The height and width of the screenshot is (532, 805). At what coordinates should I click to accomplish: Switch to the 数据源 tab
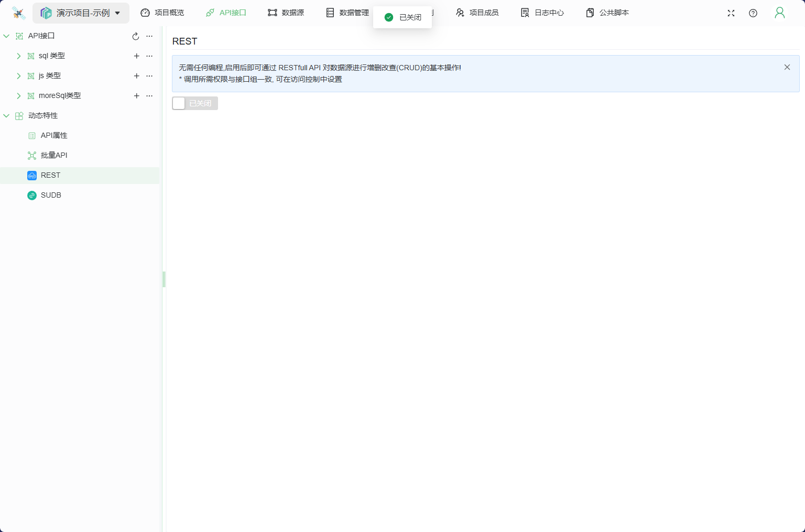286,13
